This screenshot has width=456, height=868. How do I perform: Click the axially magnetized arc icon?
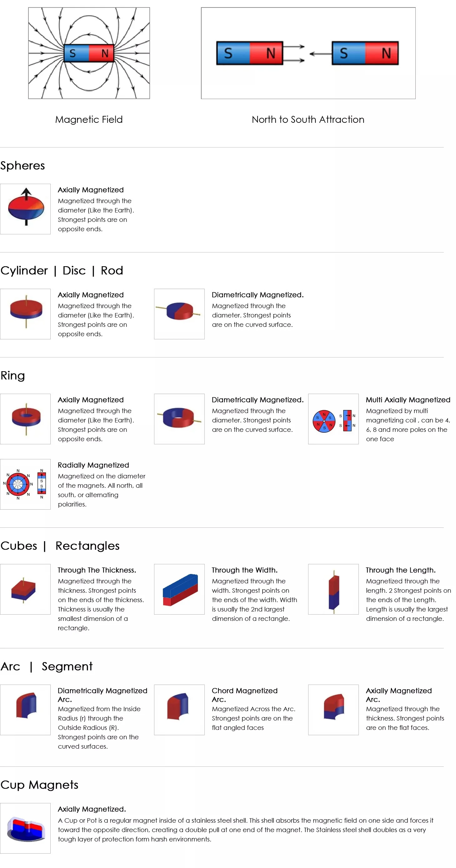tap(333, 709)
